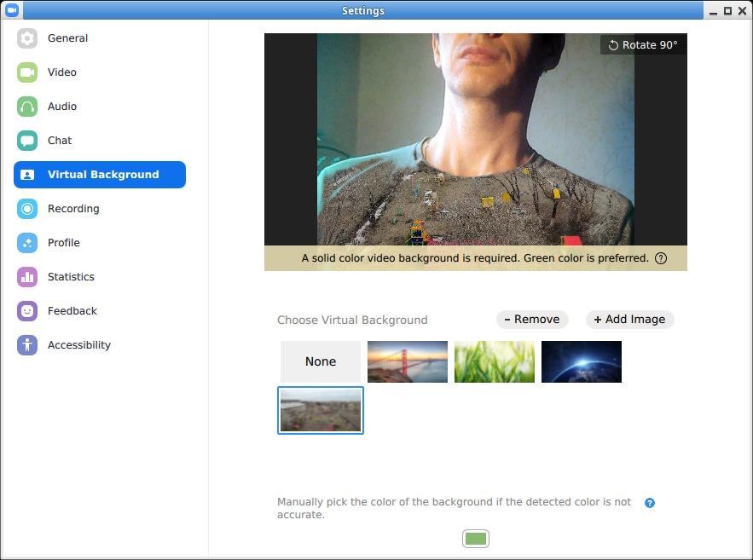Click the Profile icon

point(27,243)
